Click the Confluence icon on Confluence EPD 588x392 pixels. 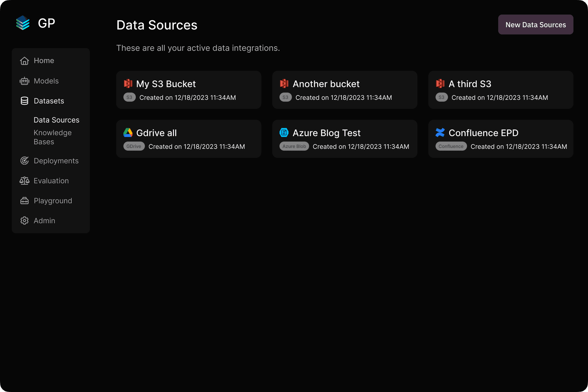click(x=440, y=133)
